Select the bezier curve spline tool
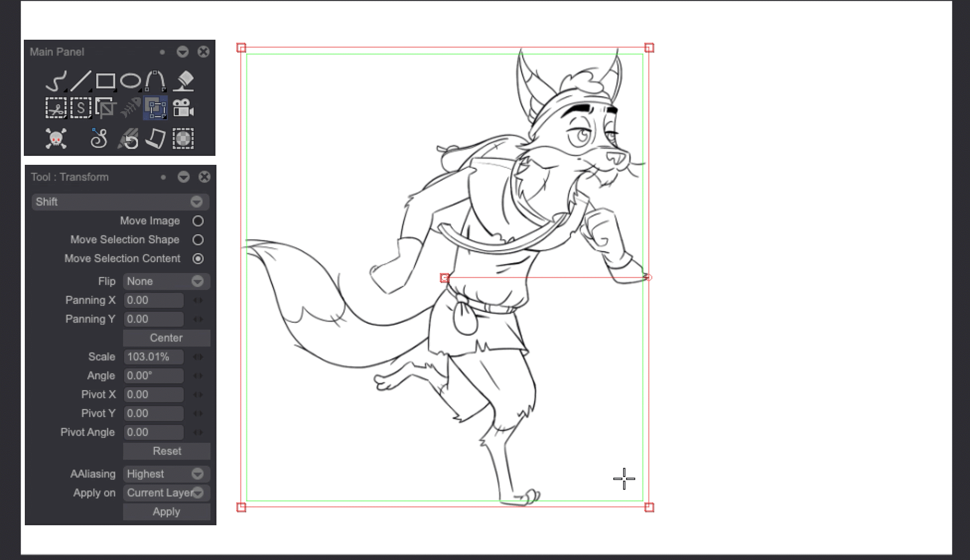Viewport: 970px width, 560px height. point(155,81)
